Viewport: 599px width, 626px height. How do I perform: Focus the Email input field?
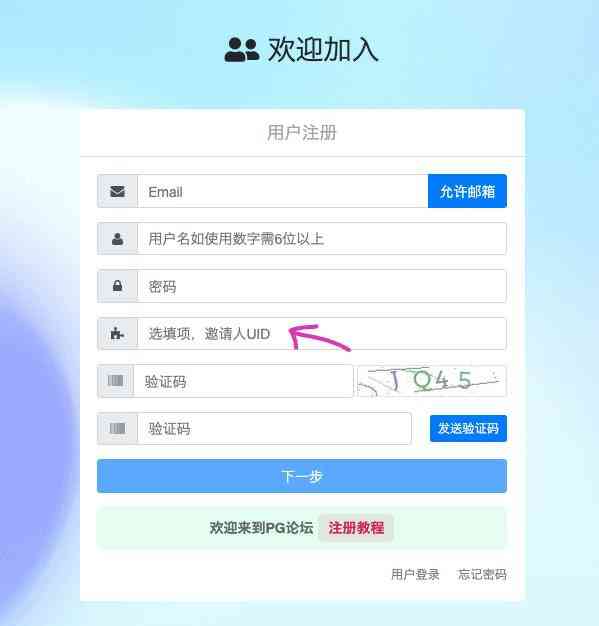(x=283, y=191)
